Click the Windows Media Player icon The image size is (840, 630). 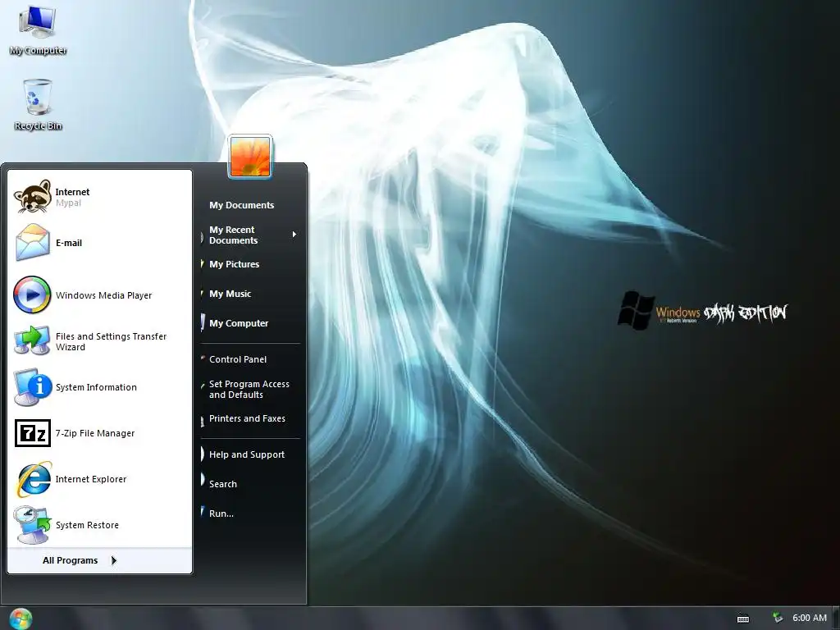point(32,294)
